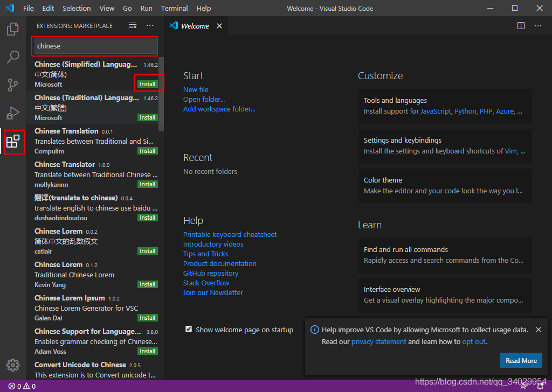Viewport: 552px width, 392px height.
Task: Install Chinese (Simplified) Language Pack
Action: pyautogui.click(x=148, y=84)
